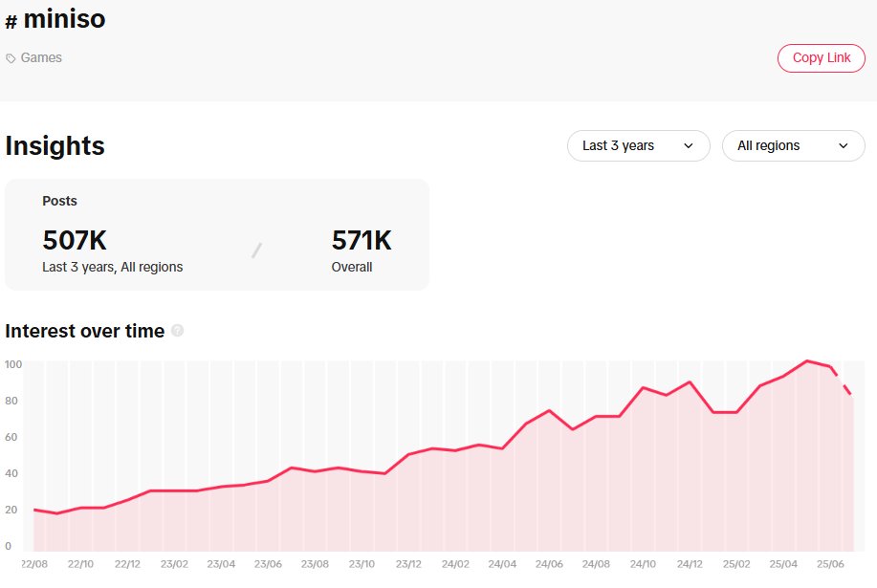Screen dimensions: 877x588
Task: Click the 23/10 axis label
Action: (362, 564)
